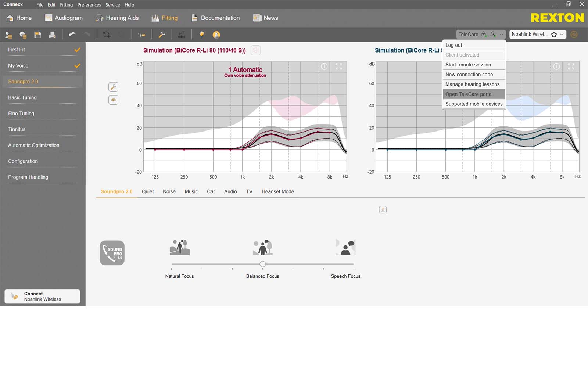Print the fitting report
This screenshot has height=392, width=588.
click(52, 35)
